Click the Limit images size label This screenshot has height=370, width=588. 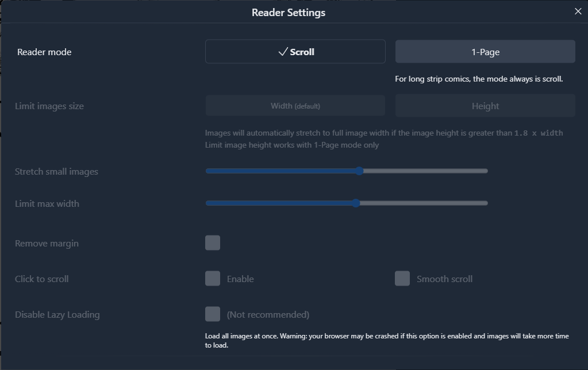[x=49, y=106]
